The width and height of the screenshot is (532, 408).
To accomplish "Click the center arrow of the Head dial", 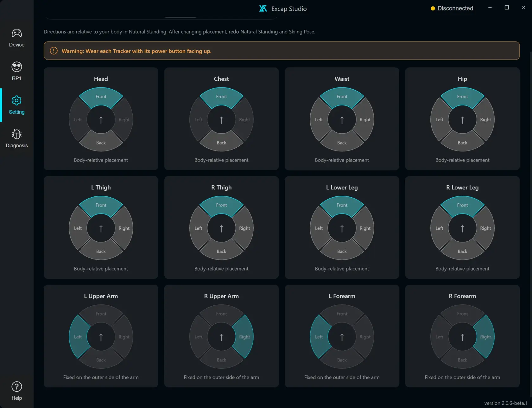I will tap(101, 120).
